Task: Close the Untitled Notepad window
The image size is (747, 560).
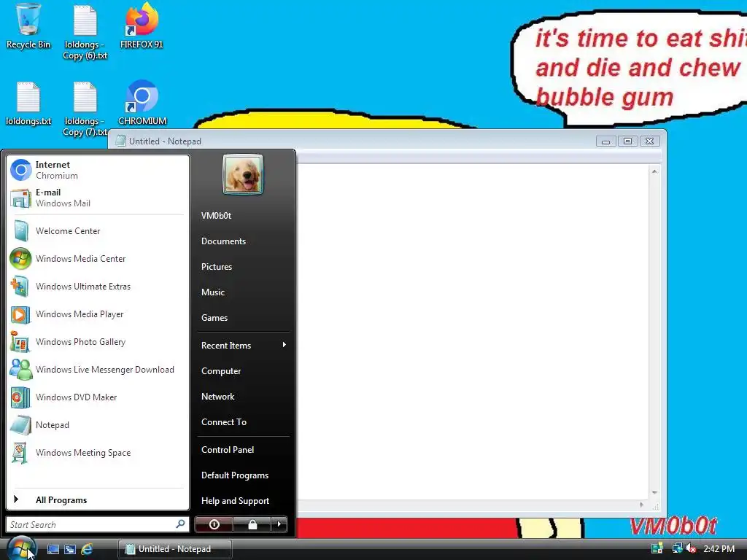Action: point(649,141)
